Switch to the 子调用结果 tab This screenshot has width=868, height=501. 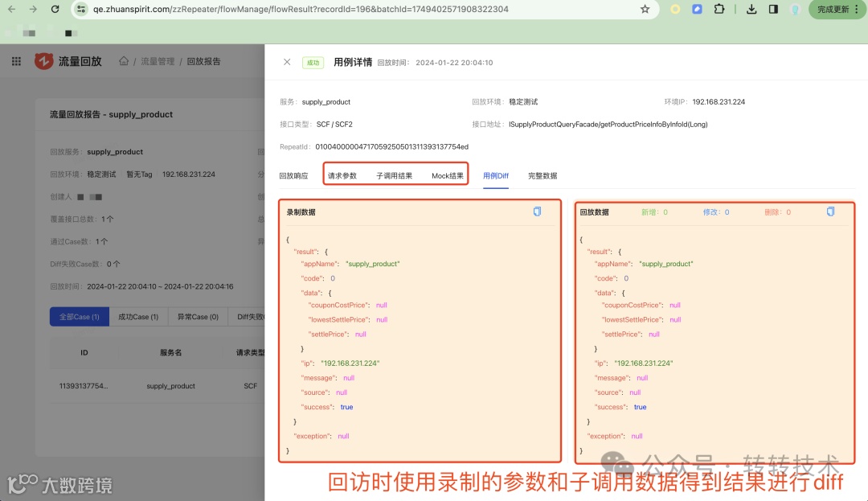(x=394, y=175)
